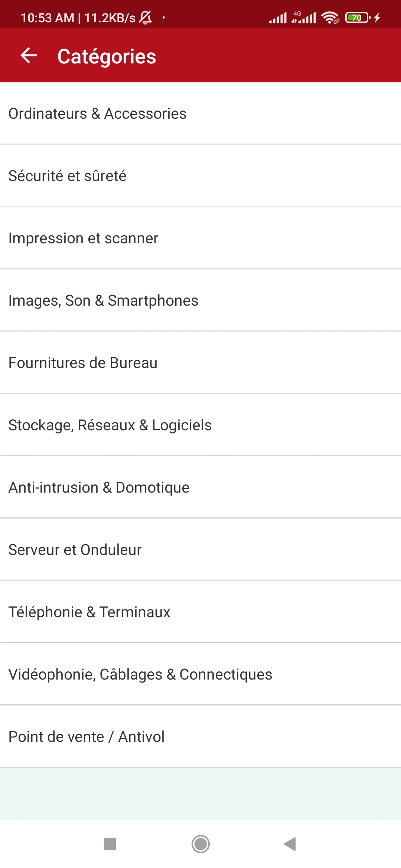Tap the muted bell notification icon
This screenshot has width=401, height=868.
(145, 17)
